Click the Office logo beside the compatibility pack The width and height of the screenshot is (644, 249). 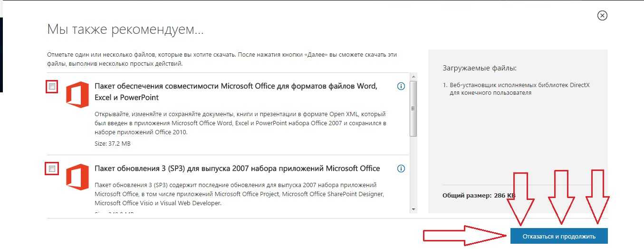pyautogui.click(x=77, y=94)
